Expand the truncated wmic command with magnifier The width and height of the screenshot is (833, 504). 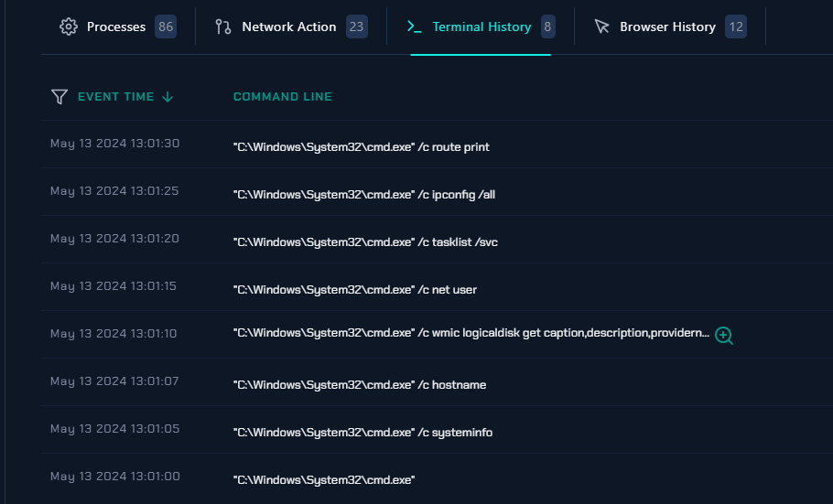coord(724,336)
